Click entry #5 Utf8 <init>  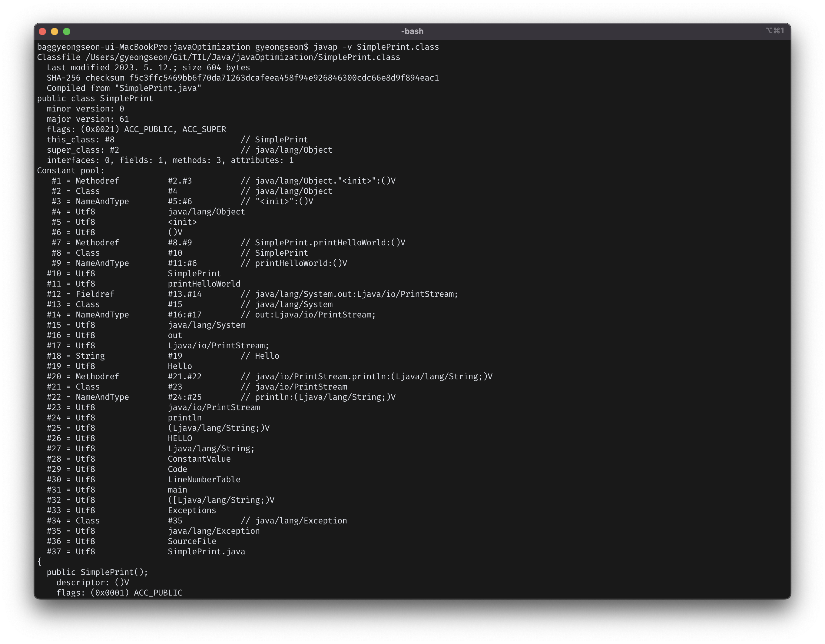[x=124, y=222]
